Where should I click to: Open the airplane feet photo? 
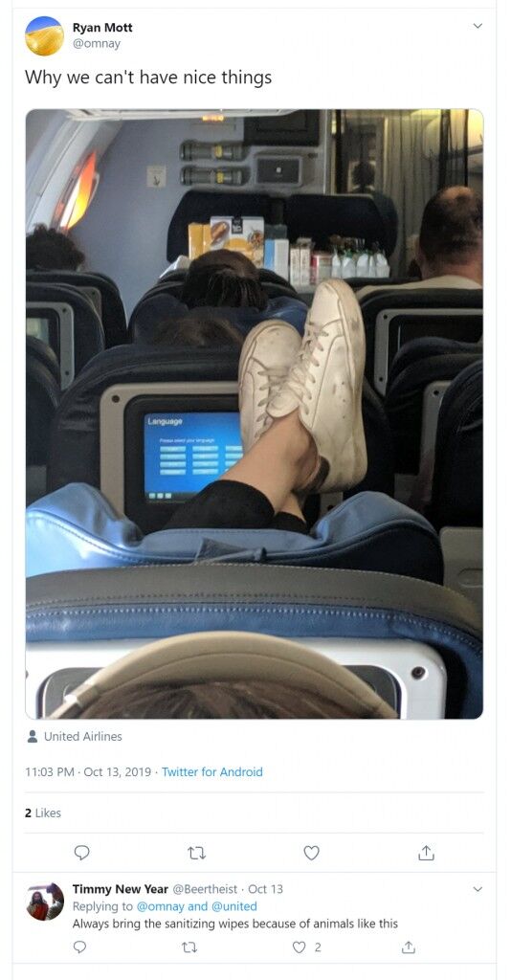tap(255, 413)
